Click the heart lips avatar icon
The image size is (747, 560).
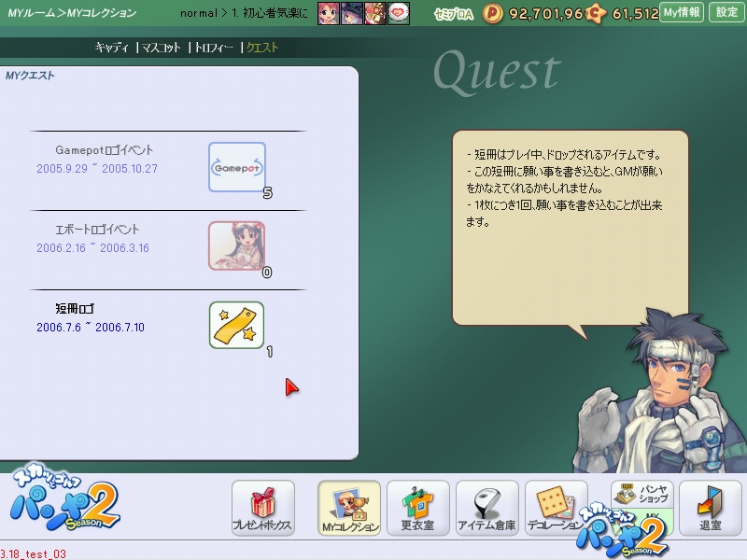pos(399,13)
